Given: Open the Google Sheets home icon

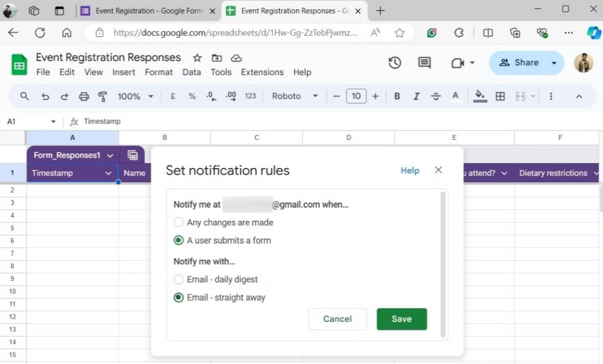Looking at the screenshot, I should pyautogui.click(x=19, y=65).
